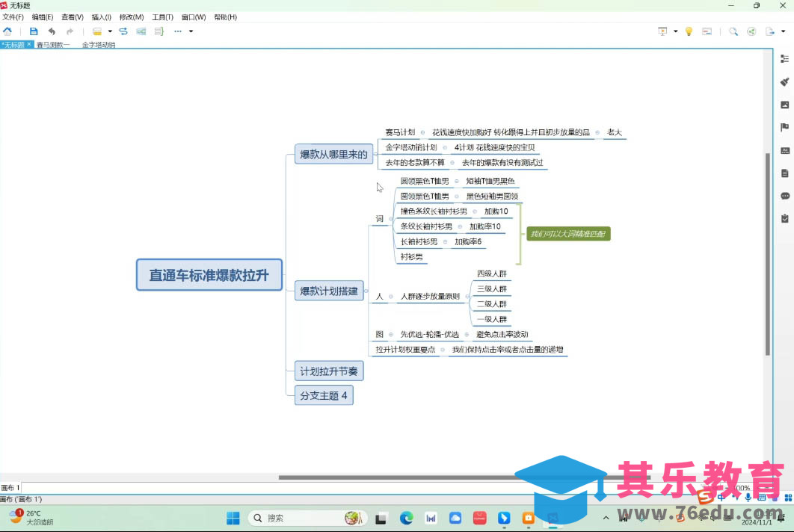The image size is (794, 532).
Task: Start the slideshow presentation
Action: (x=662, y=31)
